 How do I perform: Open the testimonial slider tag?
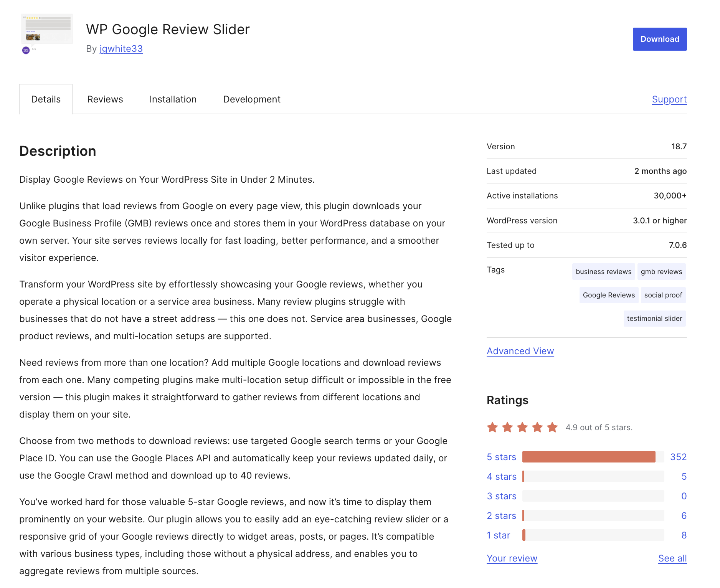pyautogui.click(x=654, y=319)
